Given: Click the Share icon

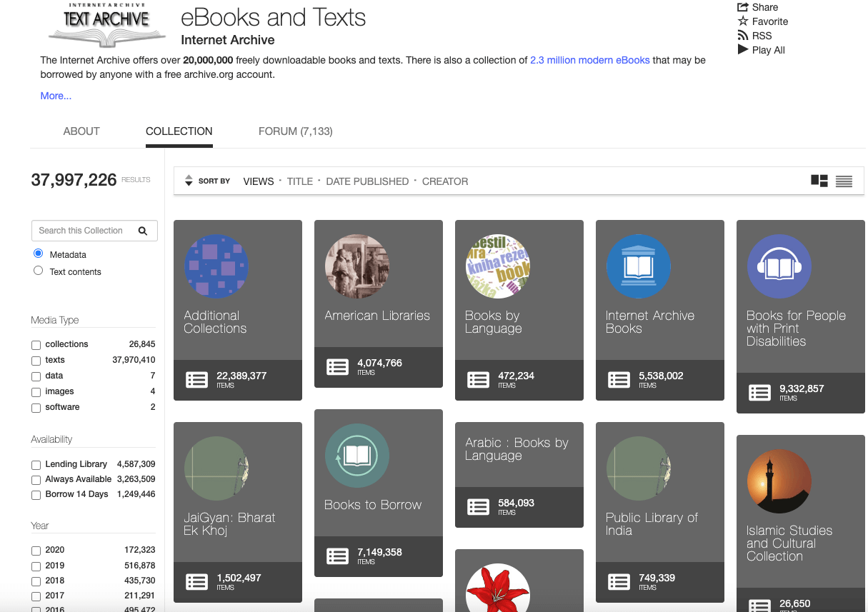Looking at the screenshot, I should point(743,7).
